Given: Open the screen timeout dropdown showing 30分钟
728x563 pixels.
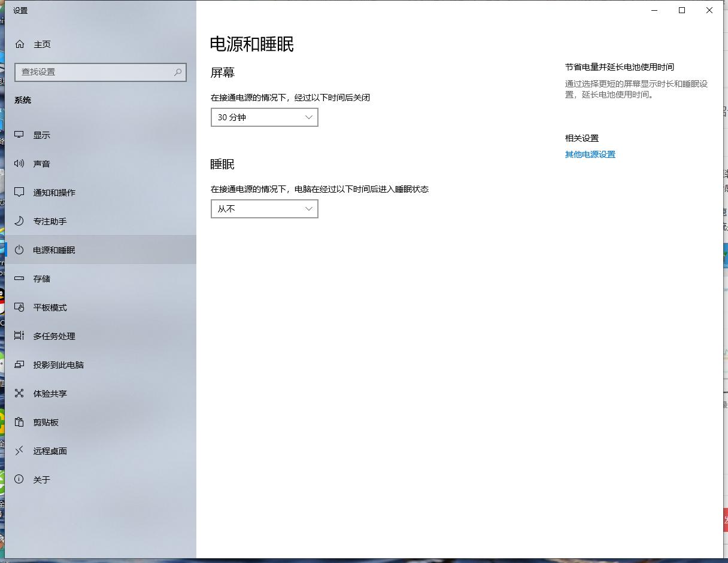Looking at the screenshot, I should pyautogui.click(x=264, y=117).
